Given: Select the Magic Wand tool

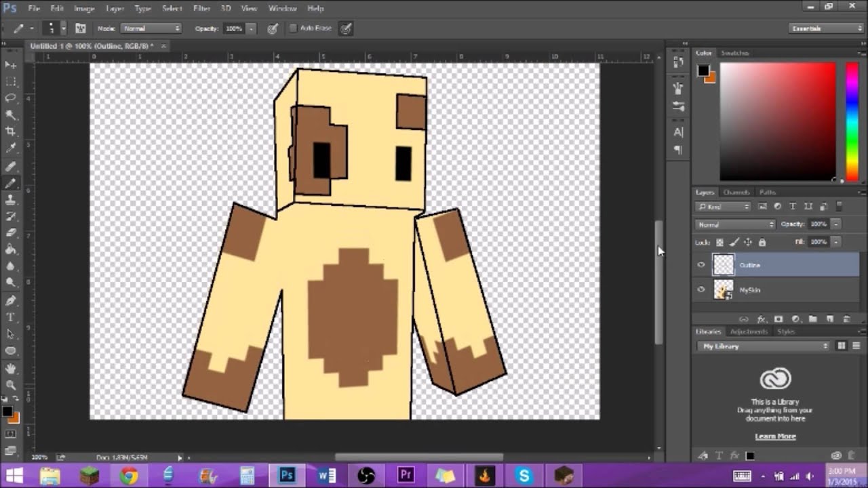Looking at the screenshot, I should click(10, 115).
